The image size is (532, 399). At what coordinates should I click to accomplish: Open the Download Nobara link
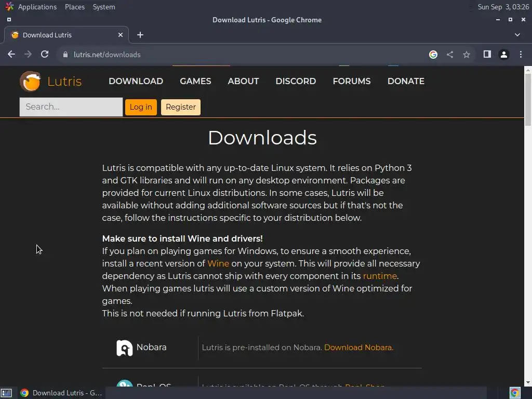[358, 348]
